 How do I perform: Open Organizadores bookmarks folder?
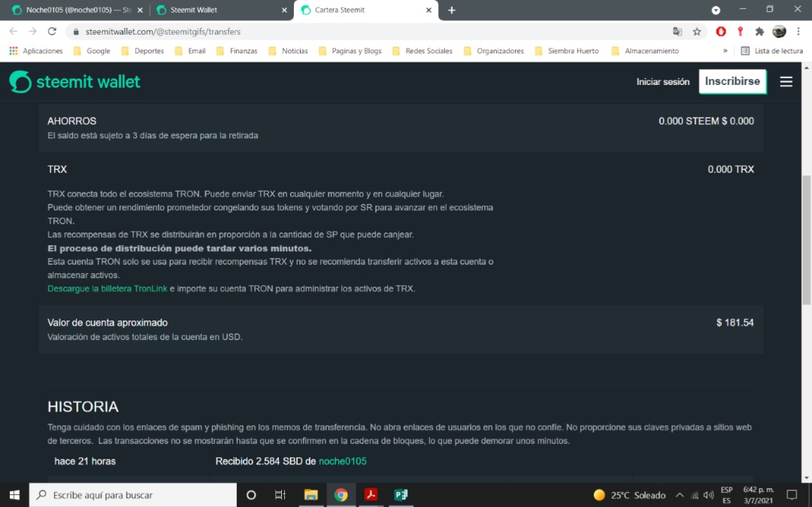pos(493,50)
